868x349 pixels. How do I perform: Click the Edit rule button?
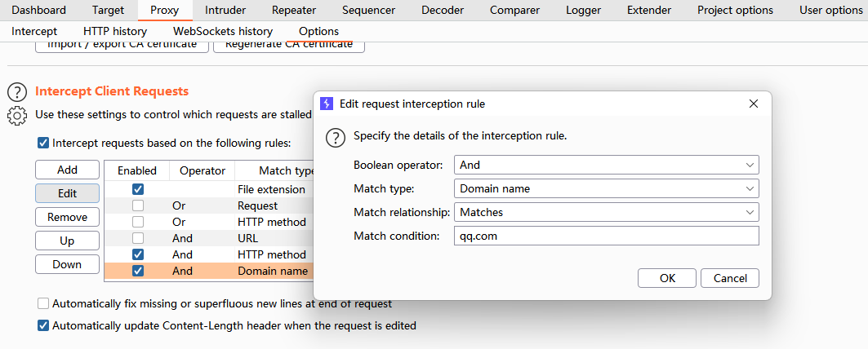tap(68, 193)
